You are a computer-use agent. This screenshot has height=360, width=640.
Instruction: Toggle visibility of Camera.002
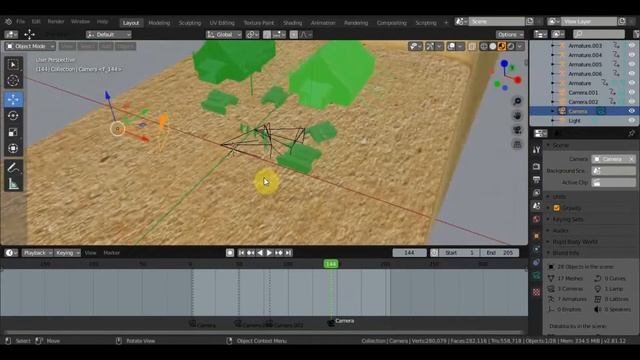coord(632,102)
